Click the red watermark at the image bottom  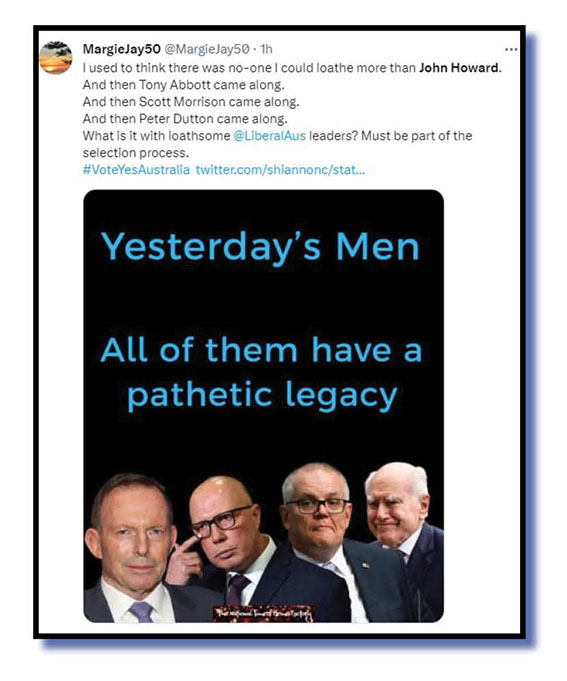point(263,613)
